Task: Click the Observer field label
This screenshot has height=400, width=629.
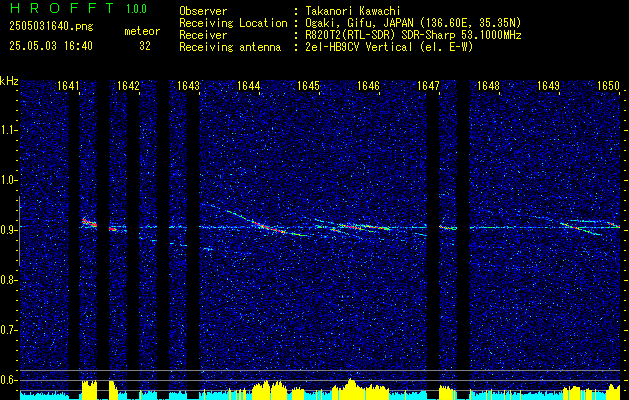Action: 203,11
